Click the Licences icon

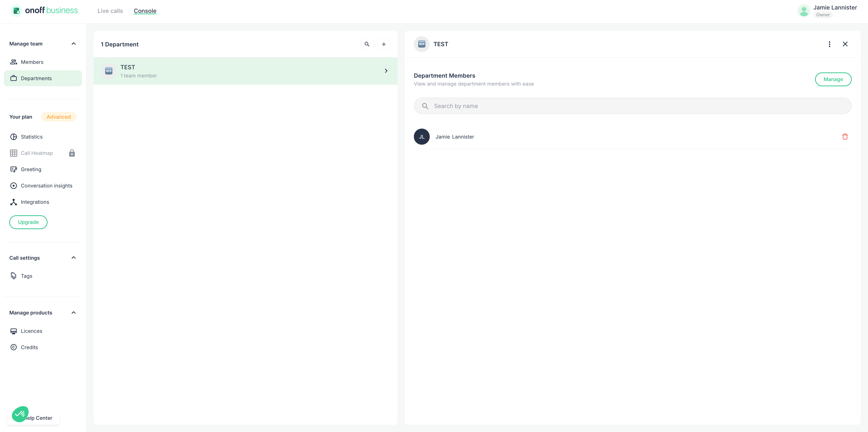14,331
